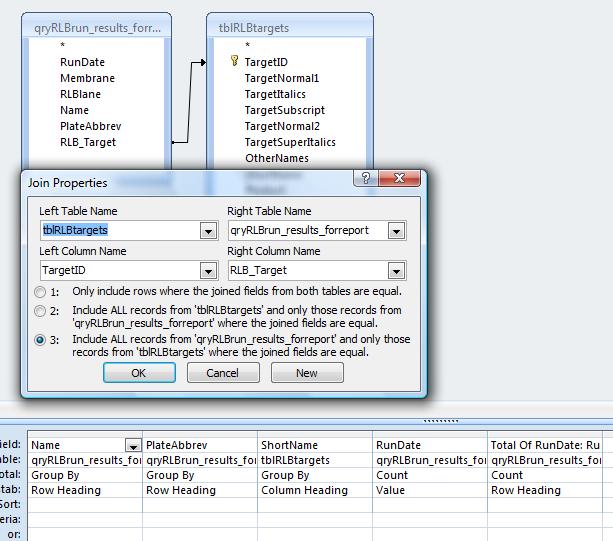Select TargetNormal2 in tblRLBtargets list

282,126
